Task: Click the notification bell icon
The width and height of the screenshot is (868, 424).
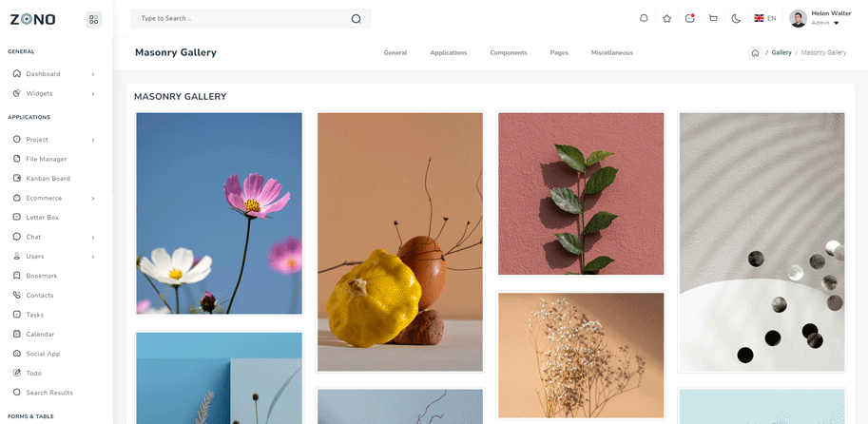Action: tap(644, 18)
